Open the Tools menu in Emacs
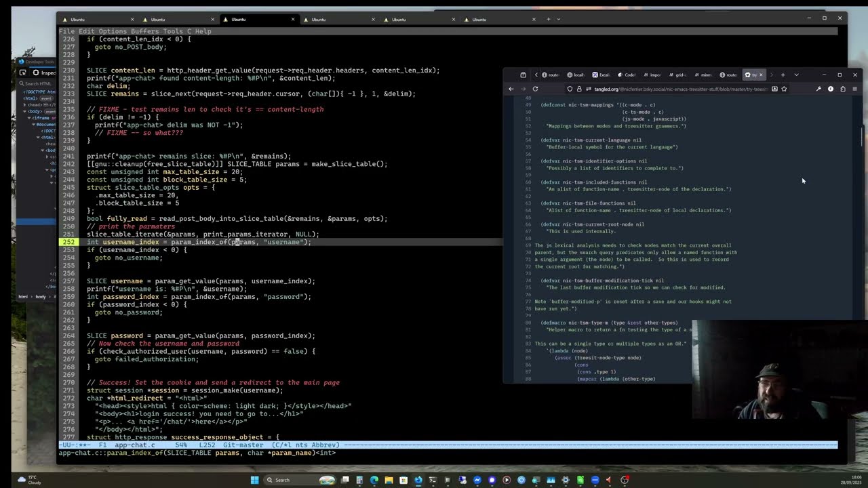Viewport: 868px width, 488px height. [173, 31]
